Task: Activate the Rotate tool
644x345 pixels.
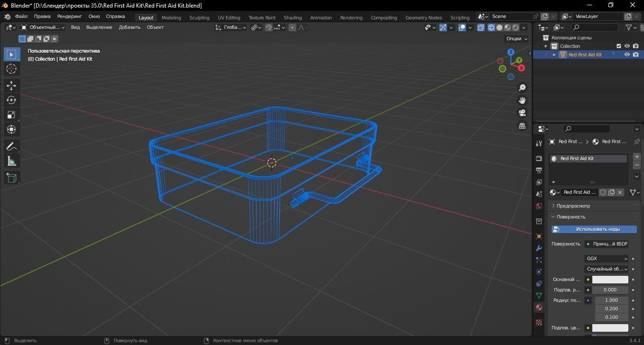Action: (x=11, y=100)
